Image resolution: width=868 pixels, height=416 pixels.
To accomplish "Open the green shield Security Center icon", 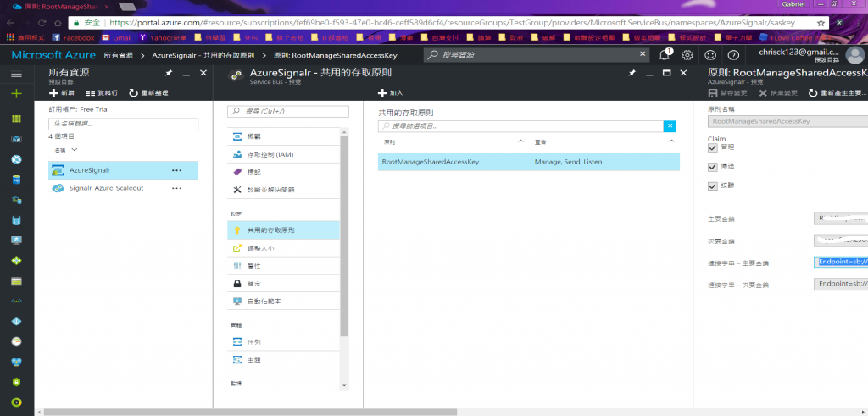I will [17, 382].
